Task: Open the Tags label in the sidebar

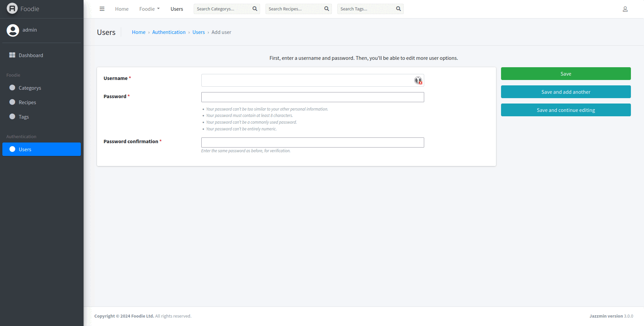Action: pyautogui.click(x=24, y=117)
